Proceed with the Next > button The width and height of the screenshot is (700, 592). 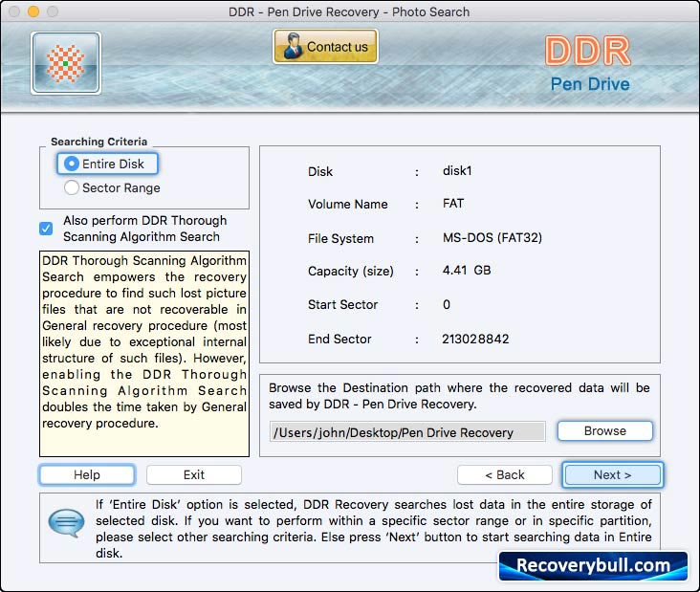point(612,474)
